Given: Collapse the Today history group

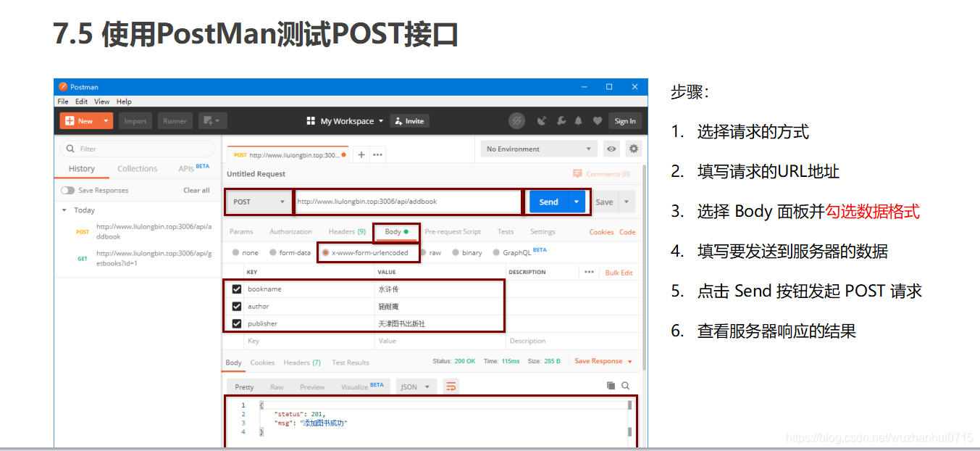Looking at the screenshot, I should (x=64, y=210).
